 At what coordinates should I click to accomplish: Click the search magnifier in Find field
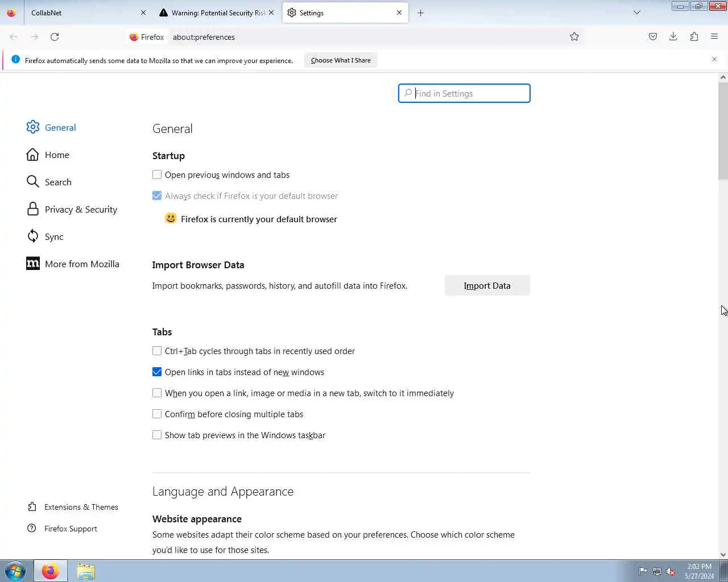(407, 93)
